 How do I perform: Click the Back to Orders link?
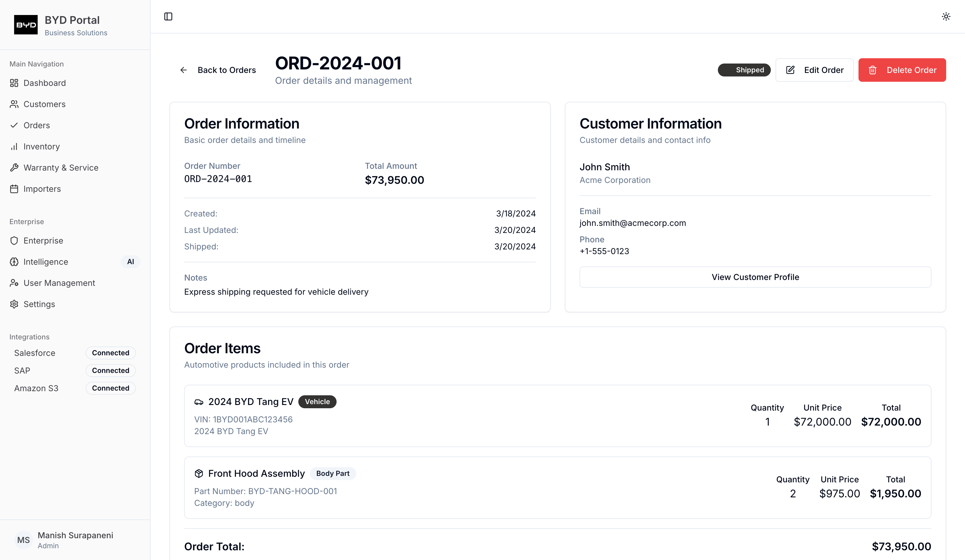[217, 70]
